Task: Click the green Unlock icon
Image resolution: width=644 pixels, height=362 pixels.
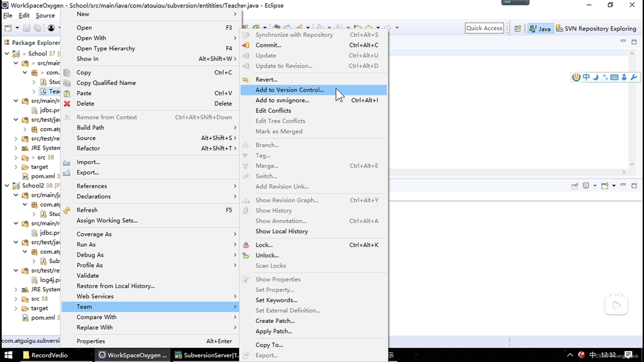Action: click(246, 255)
